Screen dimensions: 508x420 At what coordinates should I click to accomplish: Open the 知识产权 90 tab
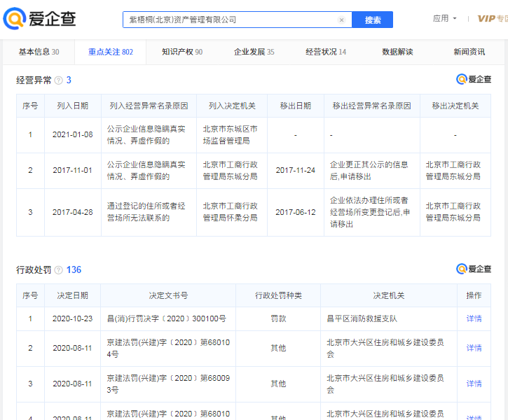(182, 52)
